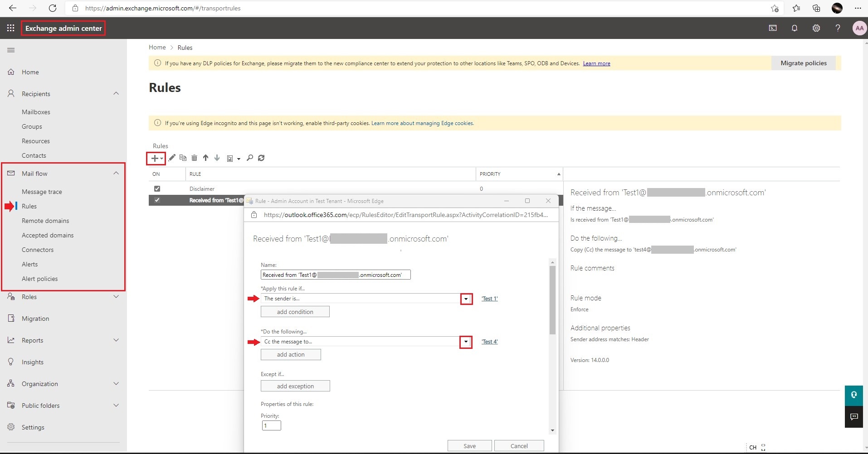This screenshot has height=454, width=868.
Task: Click 'add exception' button in rule dialog
Action: 295,386
